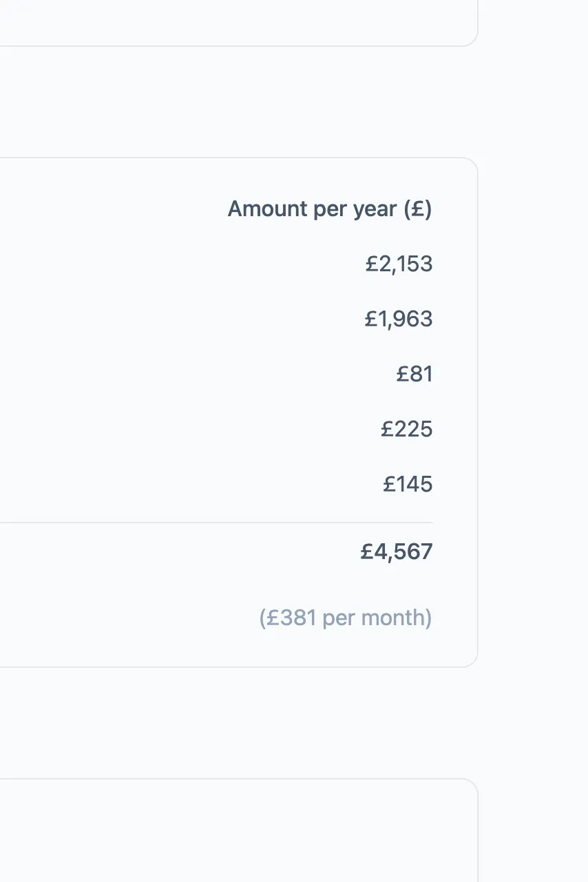Click the gap below the amounts card
588x882 pixels.
238,723
